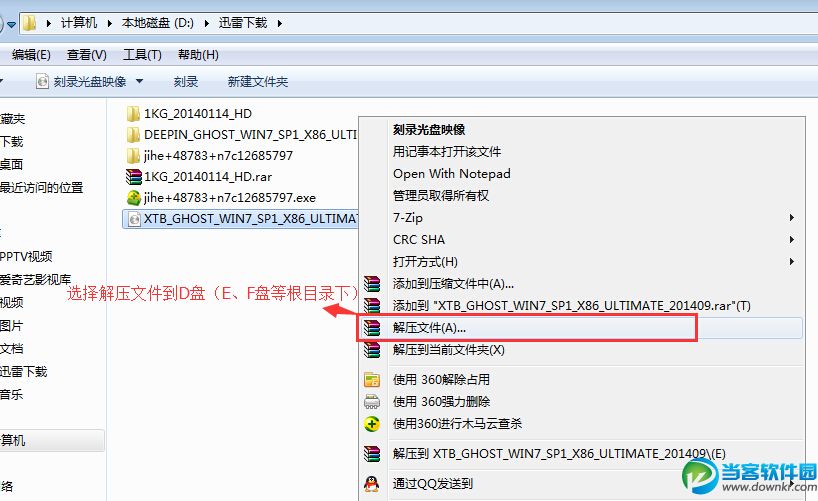Choose 解压文件(A)... from context menu

(x=582, y=328)
